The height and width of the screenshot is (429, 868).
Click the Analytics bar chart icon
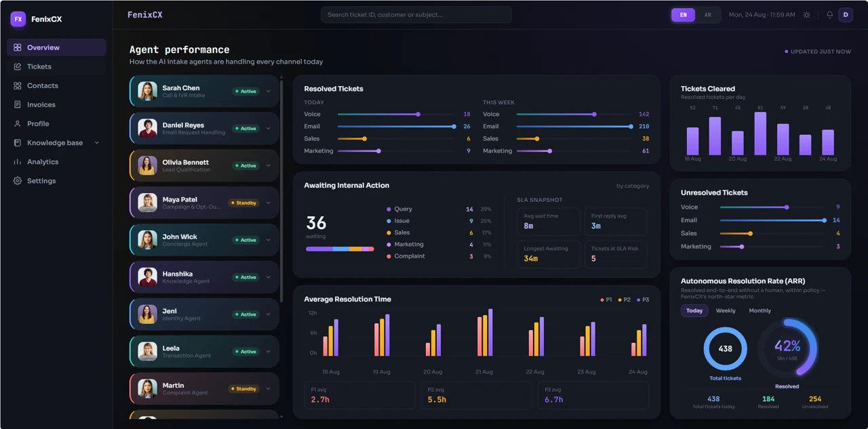click(x=18, y=161)
